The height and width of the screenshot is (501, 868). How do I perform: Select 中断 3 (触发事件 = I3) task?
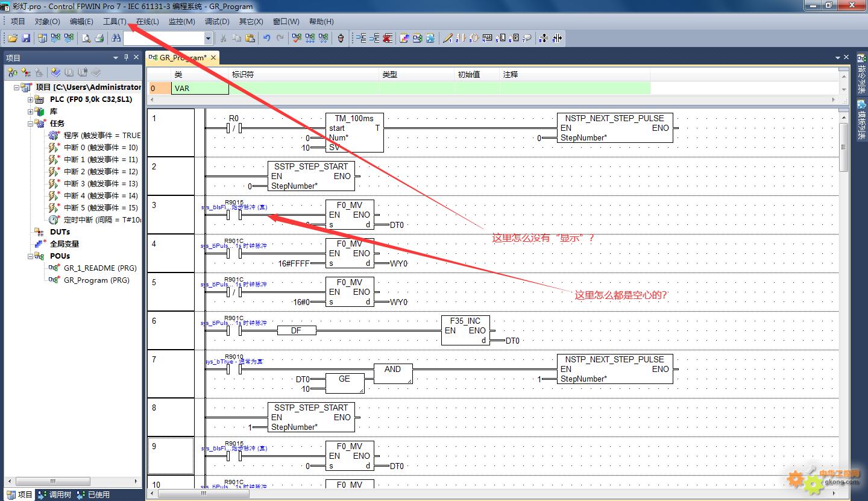tap(101, 184)
